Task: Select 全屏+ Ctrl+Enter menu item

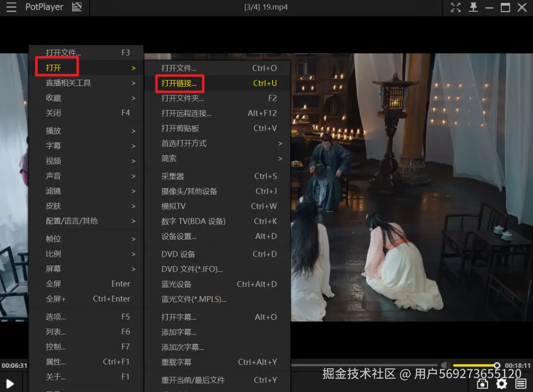Action: pos(86,299)
